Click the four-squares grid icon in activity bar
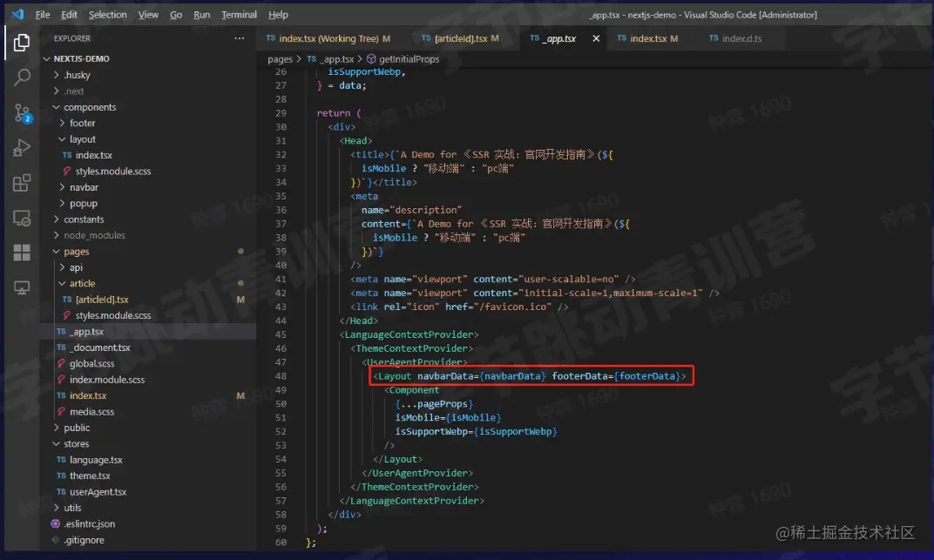 click(x=22, y=253)
